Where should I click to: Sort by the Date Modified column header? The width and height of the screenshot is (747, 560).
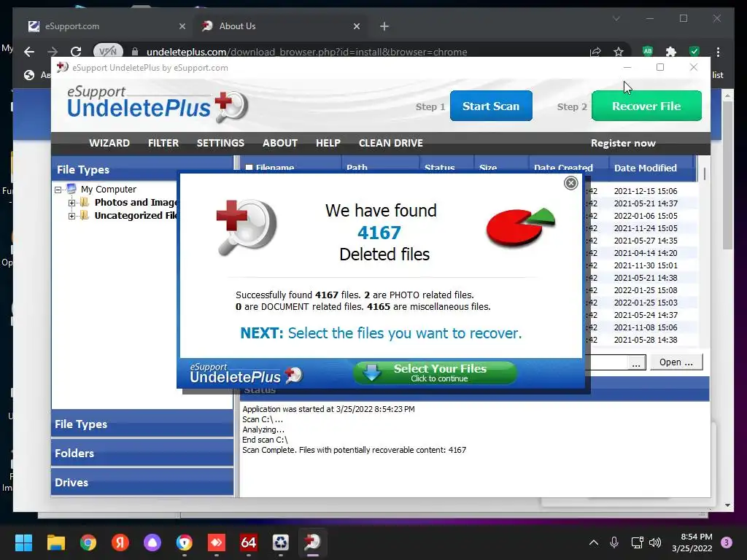coord(645,168)
